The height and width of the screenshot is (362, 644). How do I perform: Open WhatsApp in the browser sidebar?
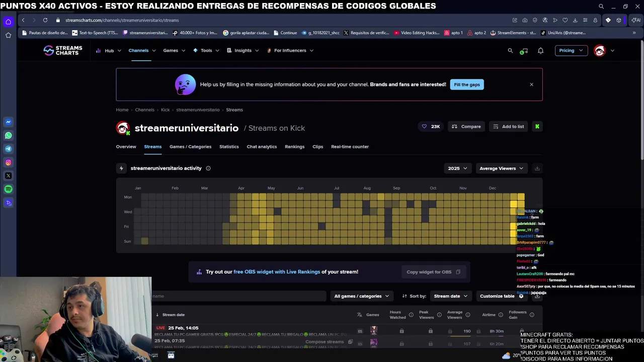(x=8, y=136)
